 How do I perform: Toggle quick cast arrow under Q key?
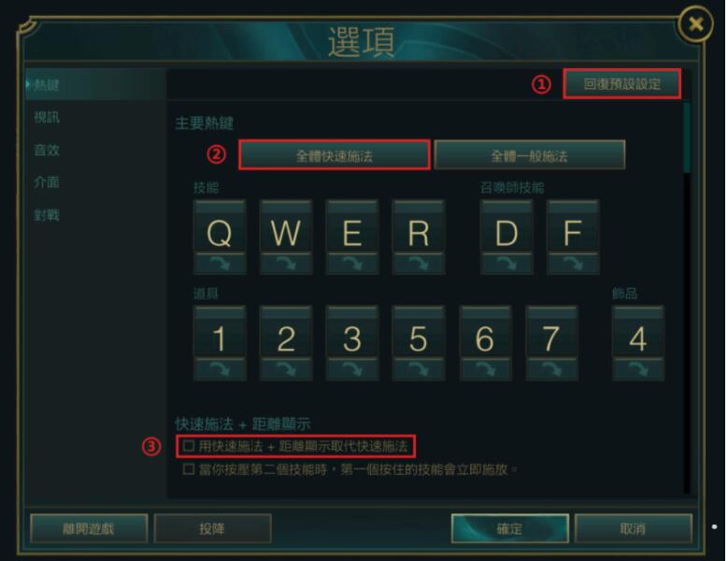pos(220,264)
